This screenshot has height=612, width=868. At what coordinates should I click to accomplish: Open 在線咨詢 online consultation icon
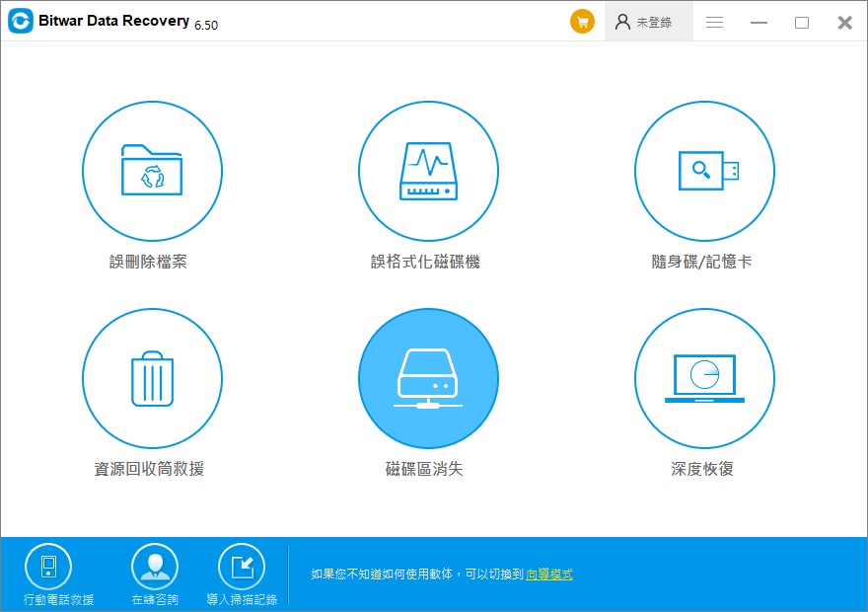click(x=155, y=567)
